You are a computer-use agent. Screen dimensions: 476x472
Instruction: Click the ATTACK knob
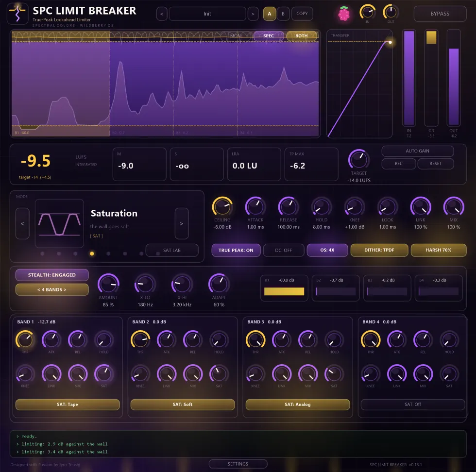tap(255, 206)
